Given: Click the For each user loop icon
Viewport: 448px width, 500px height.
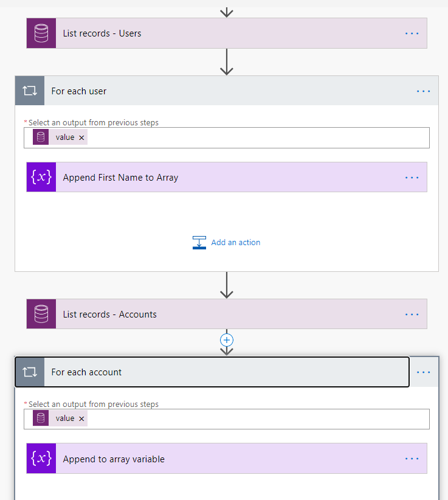Looking at the screenshot, I should pyautogui.click(x=30, y=91).
